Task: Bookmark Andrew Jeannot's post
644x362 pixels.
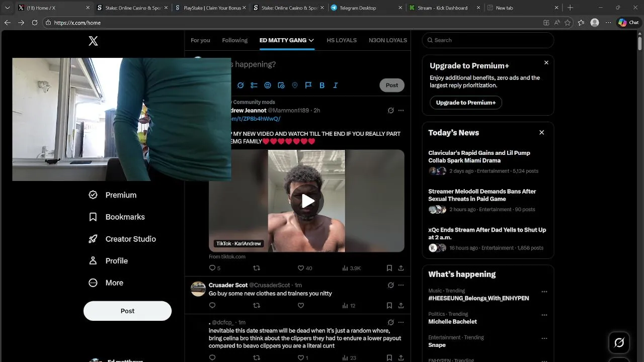Action: [x=389, y=268]
